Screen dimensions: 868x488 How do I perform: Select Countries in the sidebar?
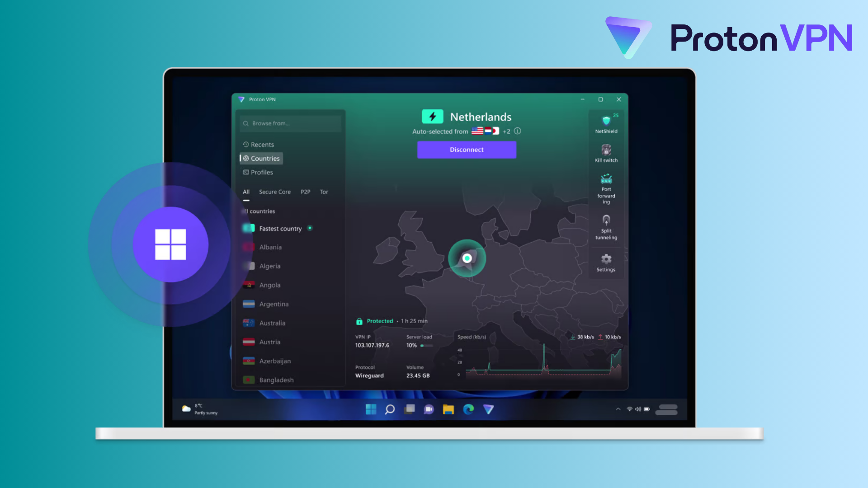click(261, 159)
